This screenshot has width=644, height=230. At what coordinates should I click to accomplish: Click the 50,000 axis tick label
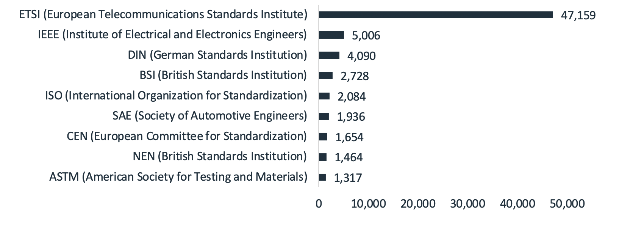click(567, 204)
